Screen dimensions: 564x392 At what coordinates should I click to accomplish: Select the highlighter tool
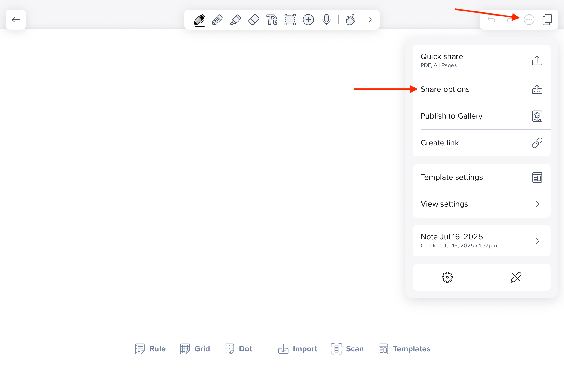pyautogui.click(x=235, y=20)
